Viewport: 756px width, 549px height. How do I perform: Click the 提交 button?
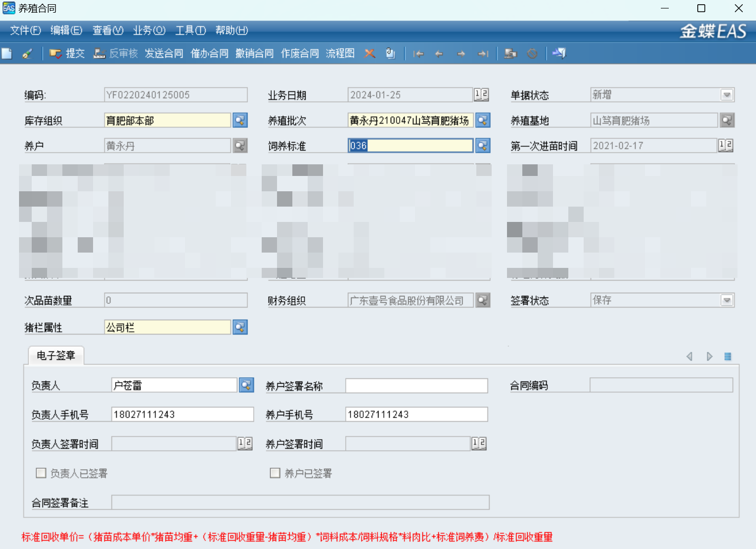(x=67, y=53)
